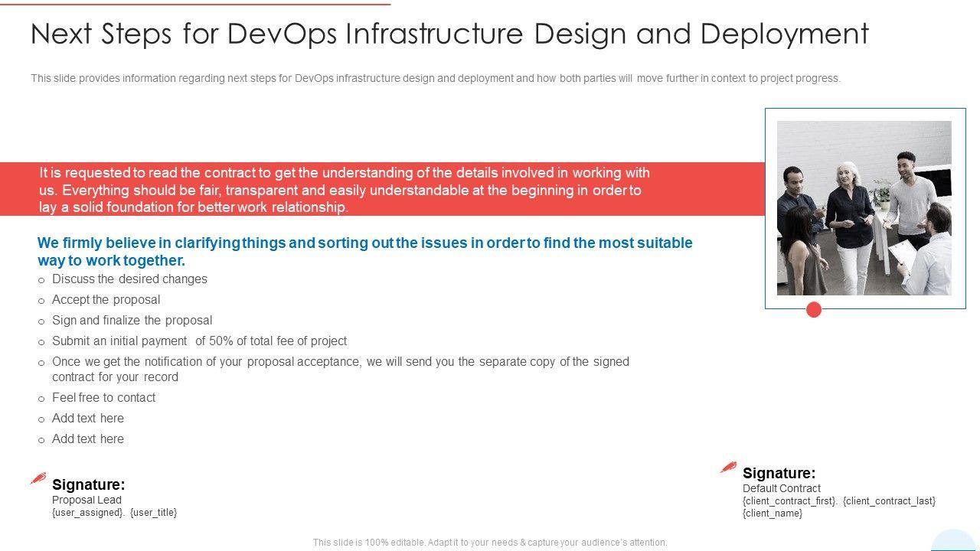Select the '{client_contract_first}. {client_contract_last}' placeholder

[839, 500]
